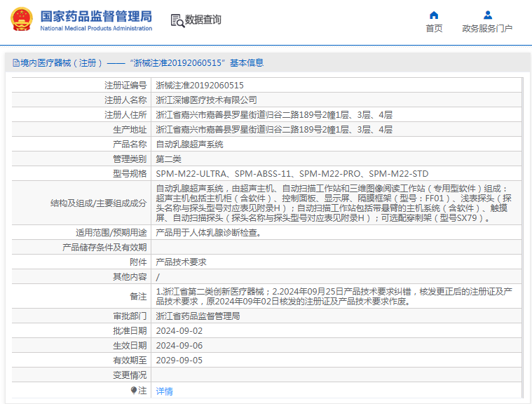
Task: Go to 首页 home page link
Action: click(x=434, y=29)
